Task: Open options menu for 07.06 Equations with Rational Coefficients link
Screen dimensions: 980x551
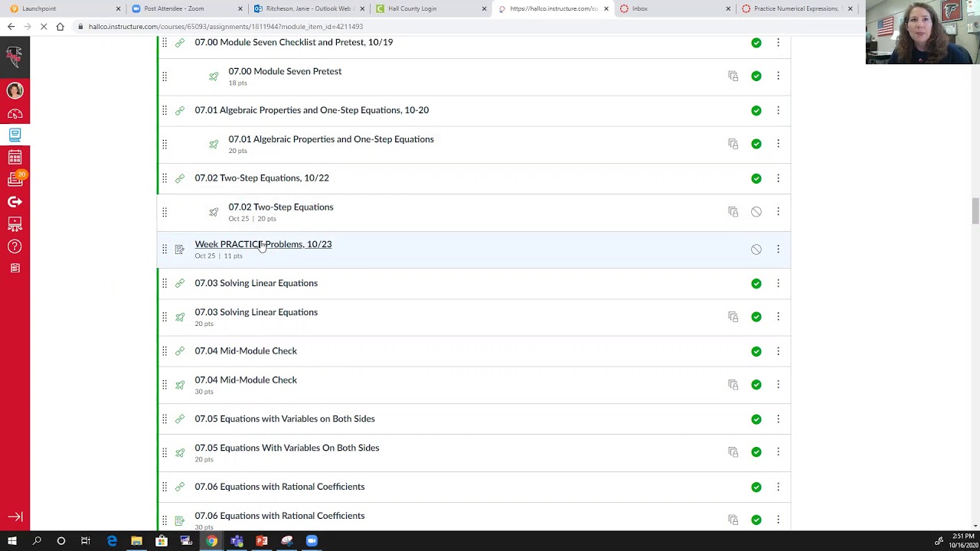Action: click(x=778, y=487)
